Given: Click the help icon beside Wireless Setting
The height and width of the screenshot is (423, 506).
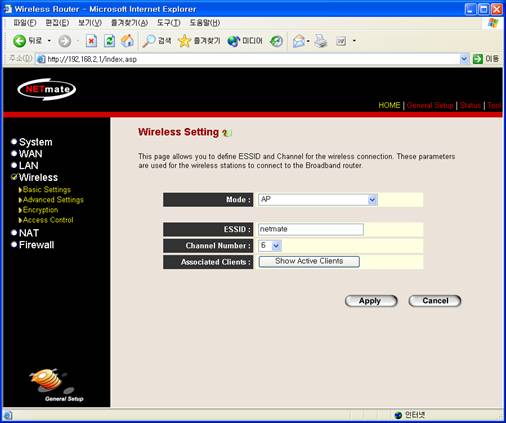Looking at the screenshot, I should click(x=227, y=133).
